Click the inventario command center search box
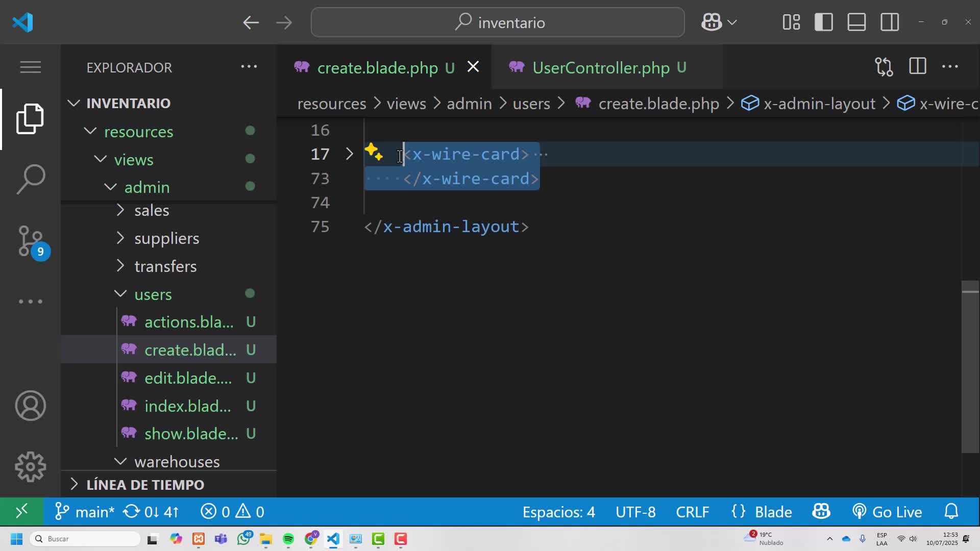The height and width of the screenshot is (551, 980). pyautogui.click(x=498, y=22)
